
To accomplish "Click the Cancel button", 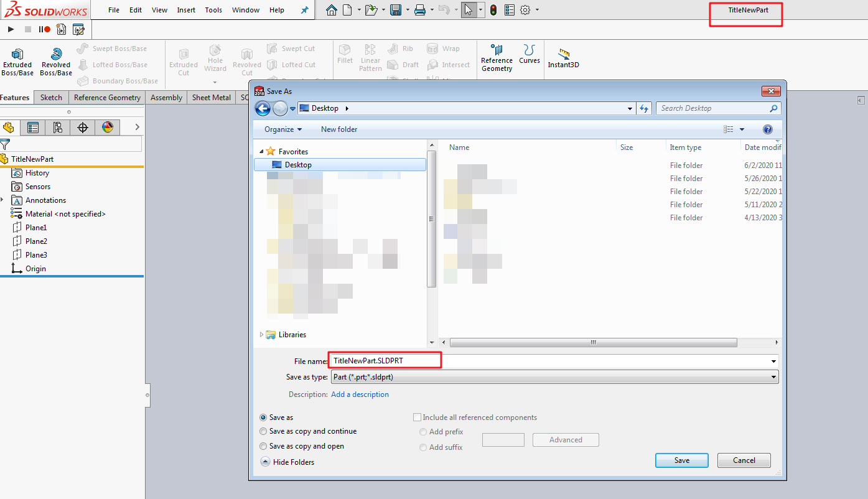I will pyautogui.click(x=744, y=460).
